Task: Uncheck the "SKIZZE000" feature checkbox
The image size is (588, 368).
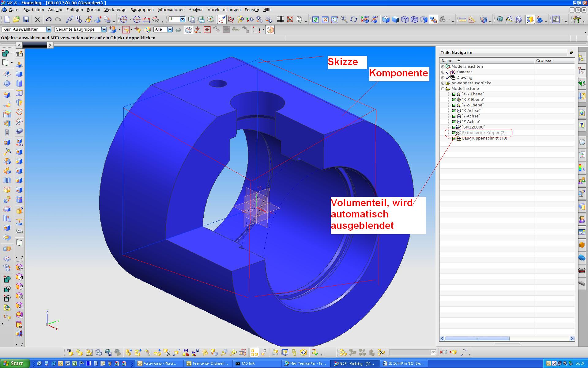Action: pos(454,127)
